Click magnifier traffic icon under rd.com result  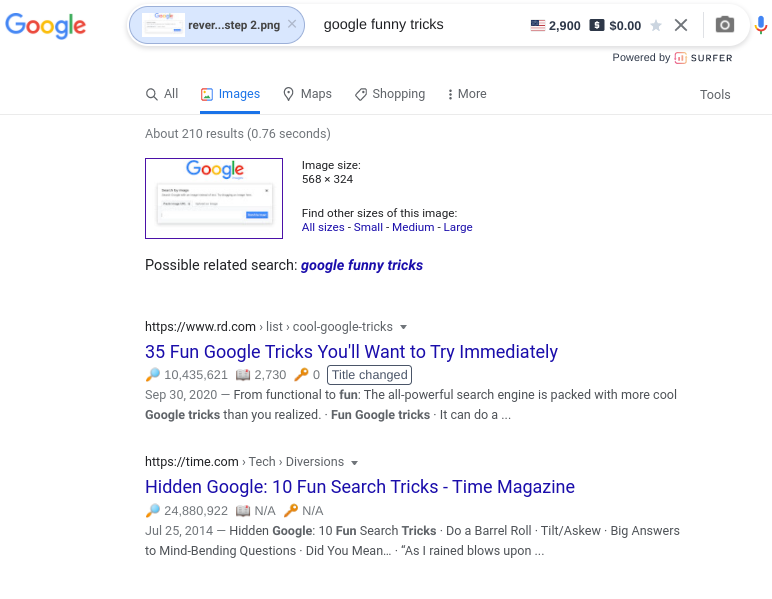(153, 375)
